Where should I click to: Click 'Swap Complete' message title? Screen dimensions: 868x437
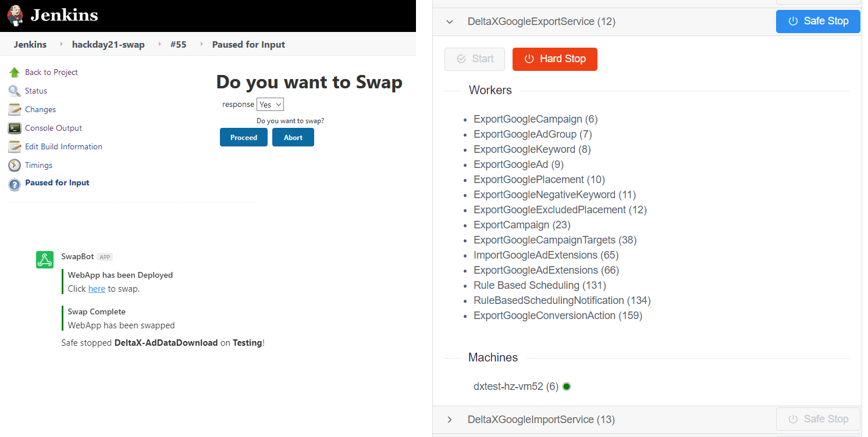tap(97, 311)
